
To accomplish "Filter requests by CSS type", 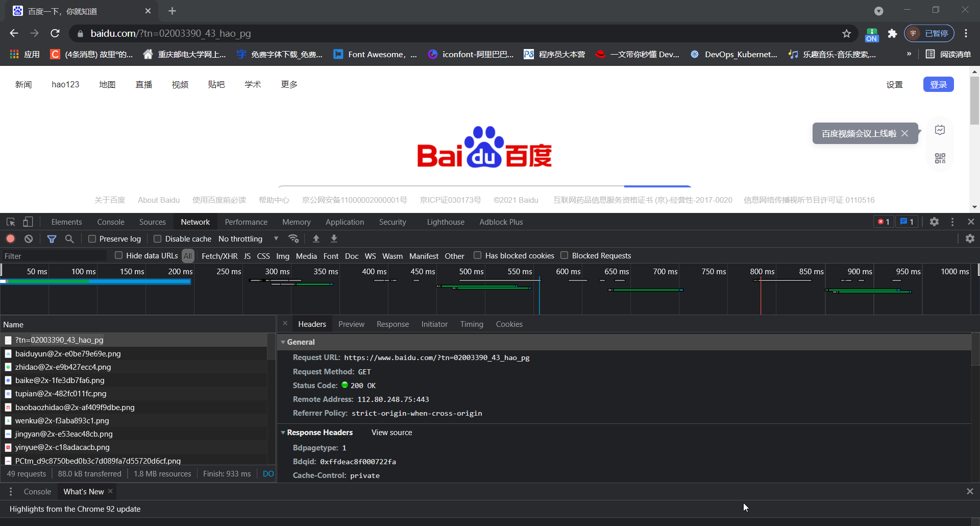I will coord(263,256).
